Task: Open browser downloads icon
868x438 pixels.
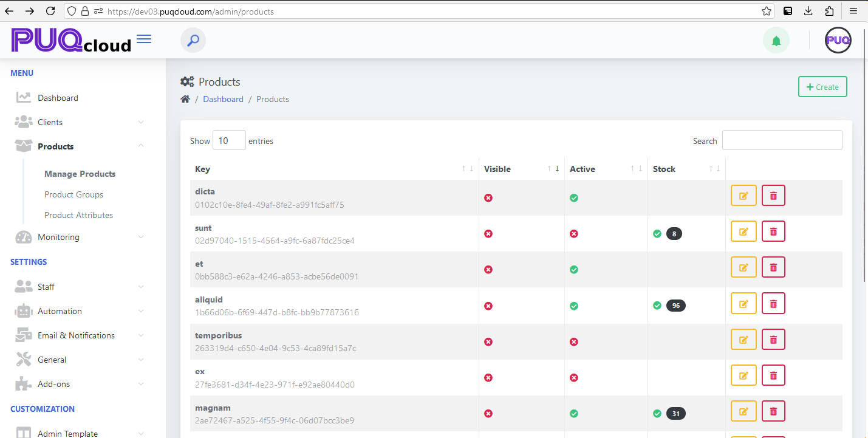Action: coord(808,11)
